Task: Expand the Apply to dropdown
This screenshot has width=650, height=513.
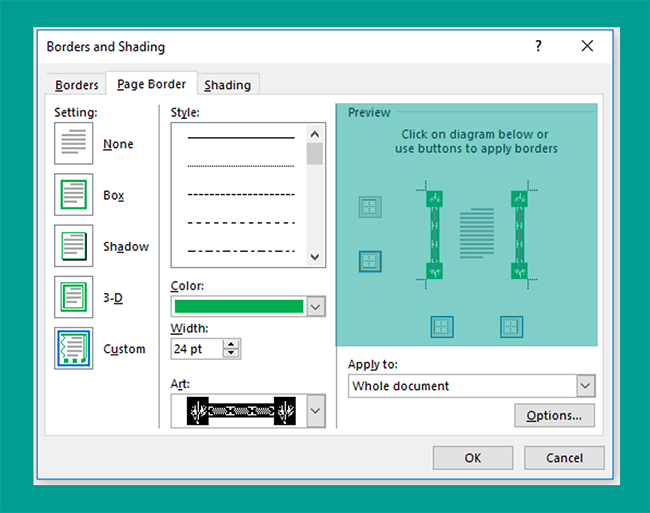Action: pos(585,386)
